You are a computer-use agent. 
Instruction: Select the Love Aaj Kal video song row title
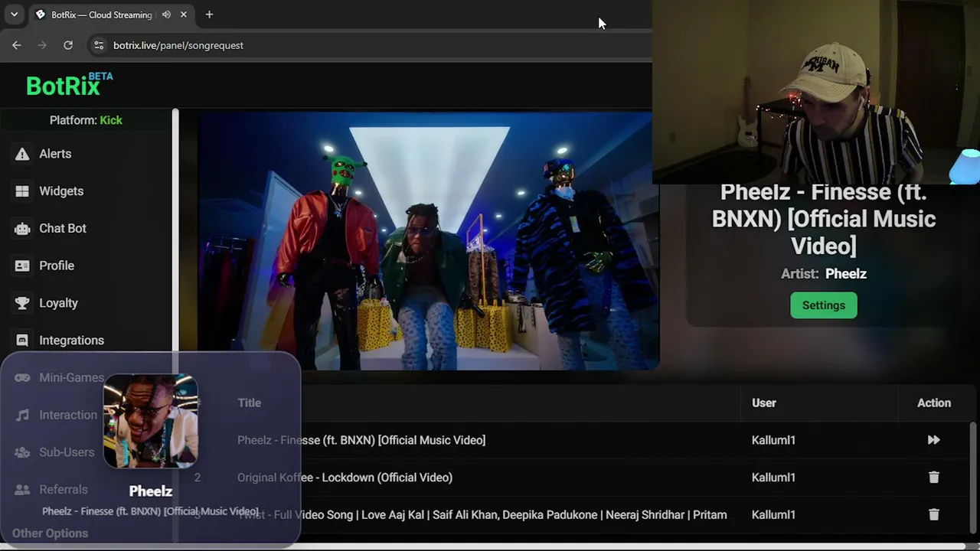tap(482, 515)
